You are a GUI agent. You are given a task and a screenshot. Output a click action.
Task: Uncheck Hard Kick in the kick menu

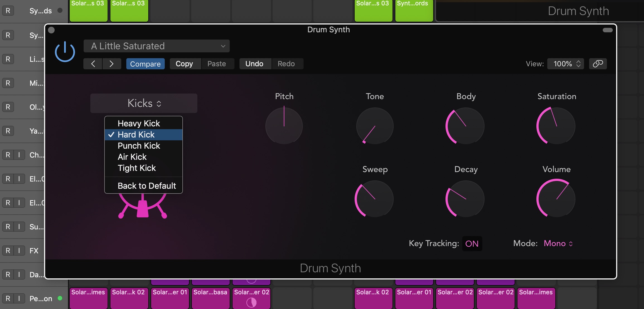136,134
